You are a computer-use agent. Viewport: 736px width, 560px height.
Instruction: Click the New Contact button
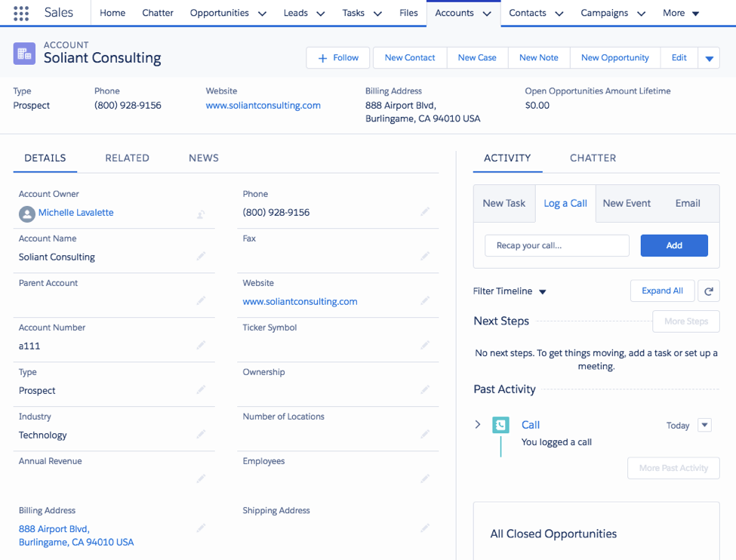410,58
